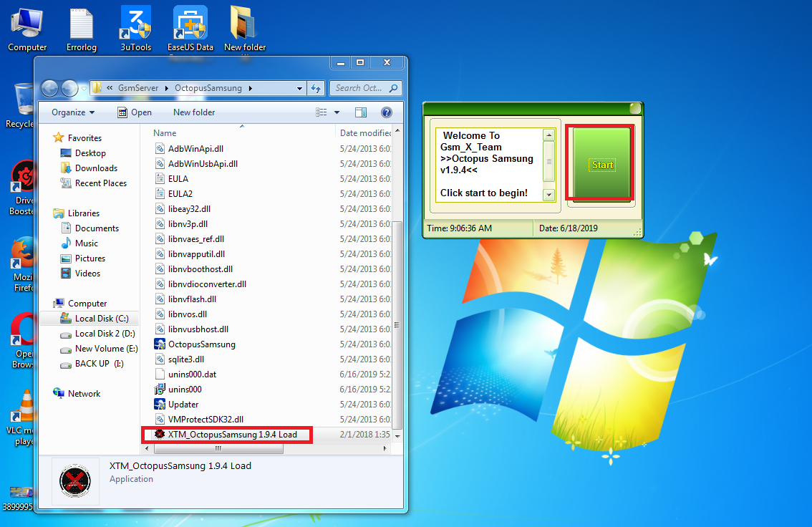Click the file list vertical scrollbar
Viewport: 812px width, 527px height.
pos(397,325)
